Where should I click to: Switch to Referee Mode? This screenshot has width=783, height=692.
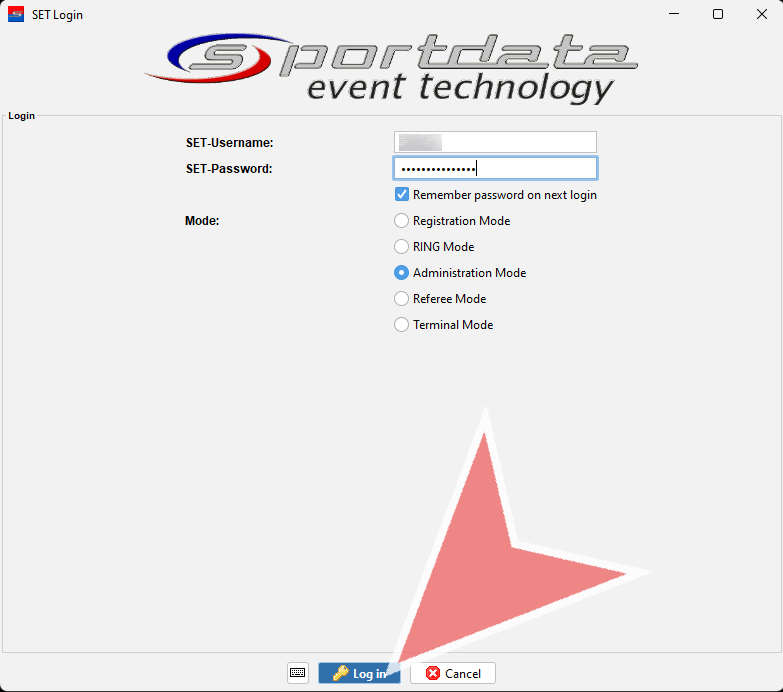[x=402, y=299]
